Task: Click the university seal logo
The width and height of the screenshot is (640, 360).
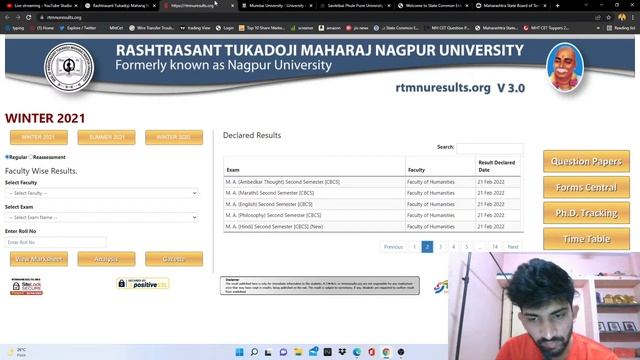Action: coord(69,67)
